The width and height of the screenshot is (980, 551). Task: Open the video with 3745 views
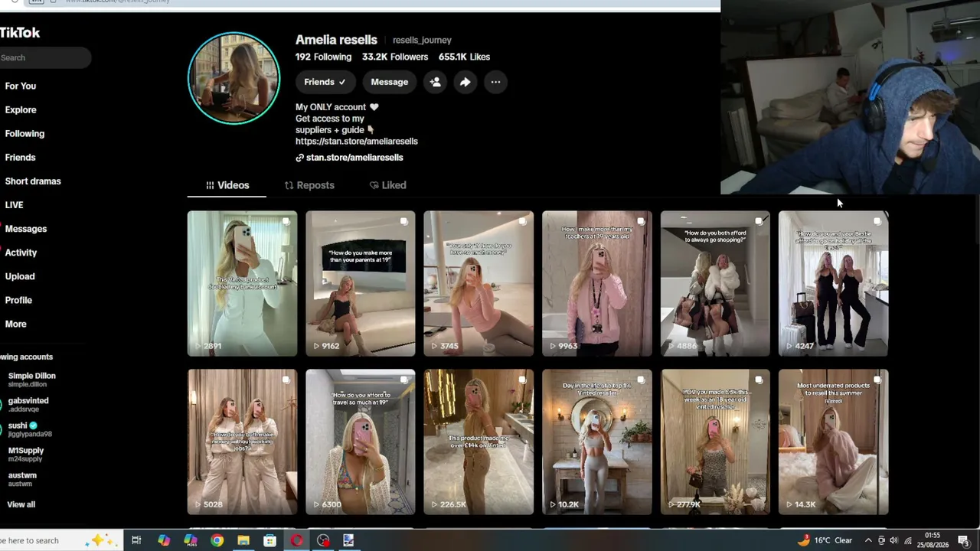(479, 284)
